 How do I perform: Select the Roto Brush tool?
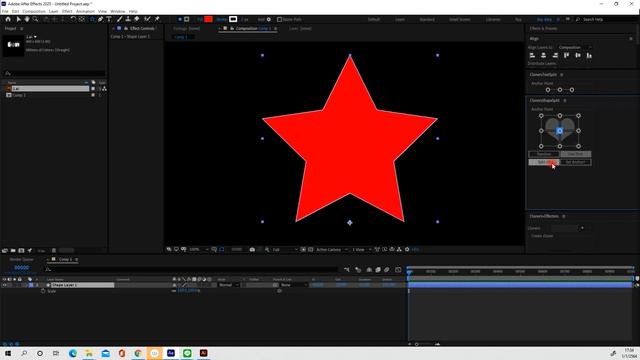pyautogui.click(x=147, y=19)
